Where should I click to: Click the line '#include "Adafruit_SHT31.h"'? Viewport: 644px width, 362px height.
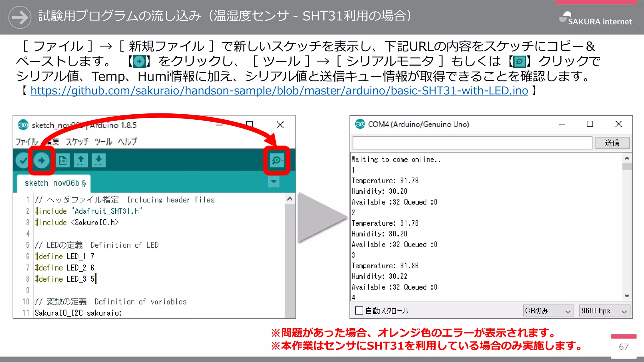pyautogui.click(x=88, y=211)
